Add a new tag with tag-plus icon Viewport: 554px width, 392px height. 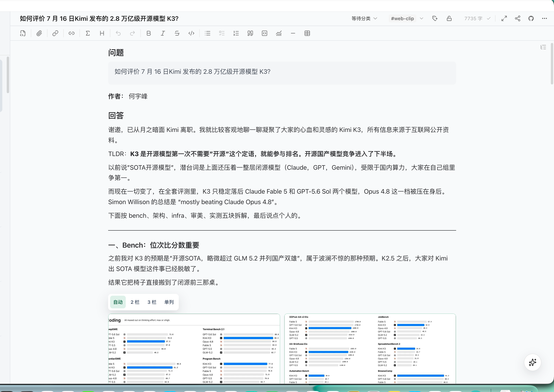point(435,19)
